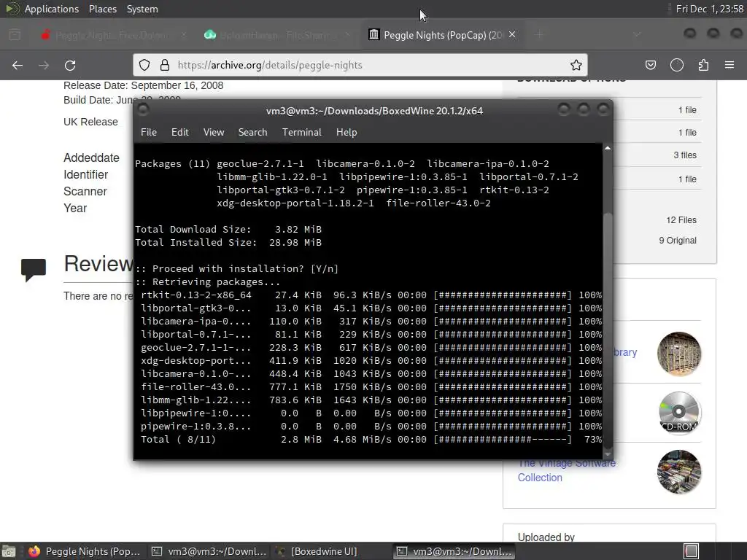Click the terminal window menu button
The image size is (747, 560).
click(143, 110)
